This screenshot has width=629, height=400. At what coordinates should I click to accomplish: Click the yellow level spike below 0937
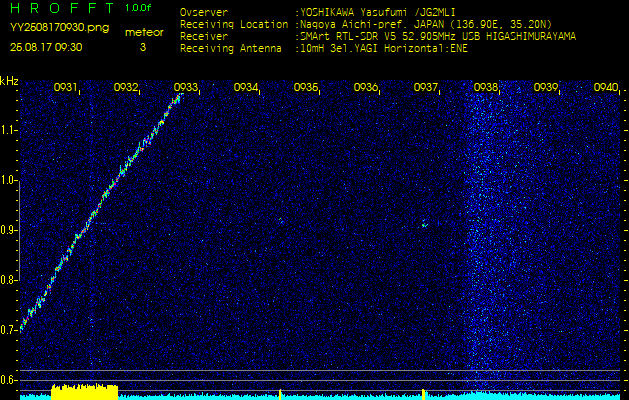423,394
